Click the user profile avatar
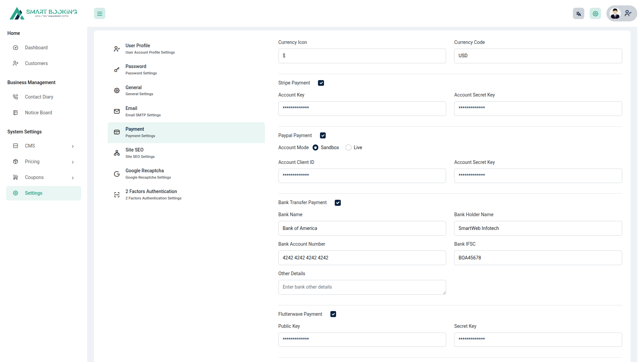The width and height of the screenshot is (644, 362). point(615,13)
